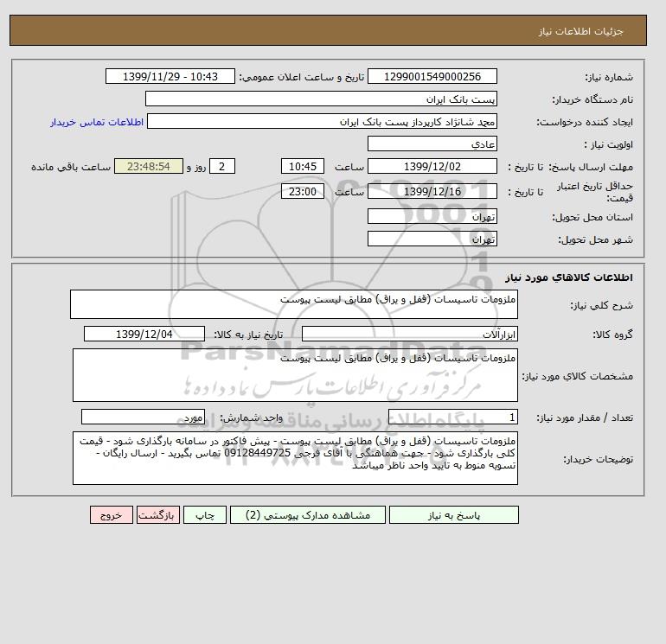The width and height of the screenshot is (666, 644).
Task: Click the استان محل تحویل label
Action: point(592,217)
